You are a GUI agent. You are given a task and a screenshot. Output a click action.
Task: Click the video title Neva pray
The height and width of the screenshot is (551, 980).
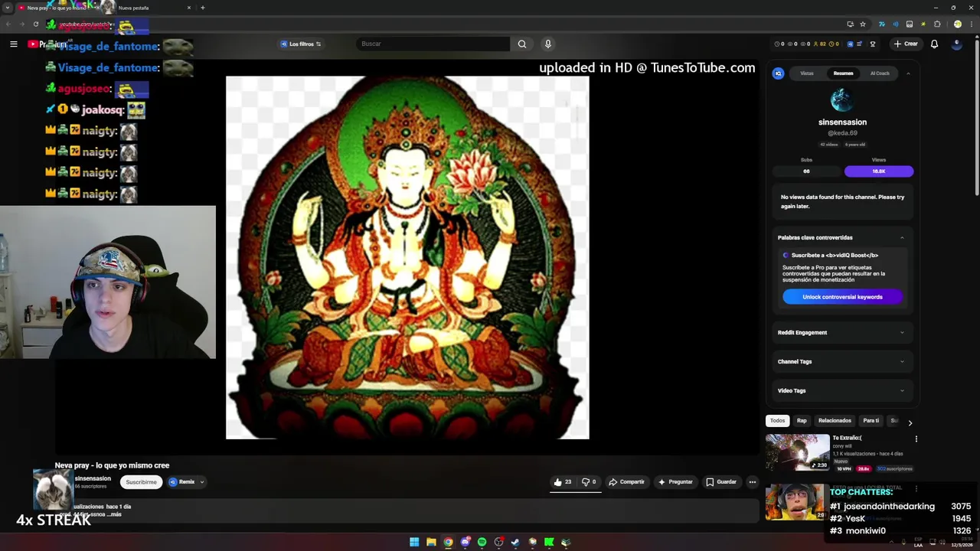point(112,465)
